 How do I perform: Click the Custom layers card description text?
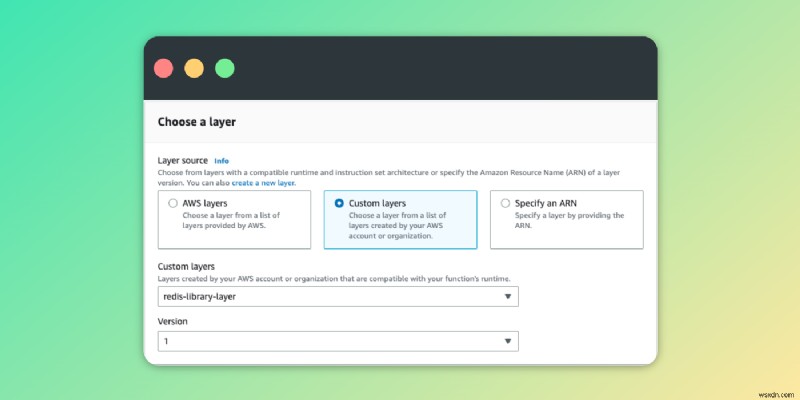[397, 226]
